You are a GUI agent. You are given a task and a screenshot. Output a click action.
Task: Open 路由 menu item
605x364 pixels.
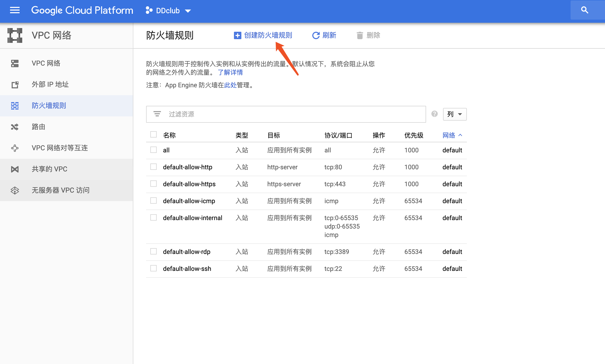[66, 127]
